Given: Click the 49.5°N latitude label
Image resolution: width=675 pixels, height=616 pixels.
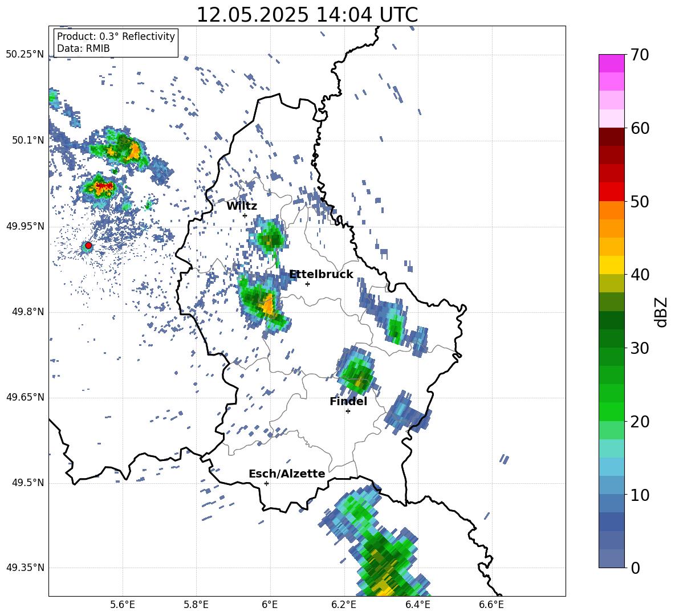Looking at the screenshot, I should pyautogui.click(x=28, y=483).
